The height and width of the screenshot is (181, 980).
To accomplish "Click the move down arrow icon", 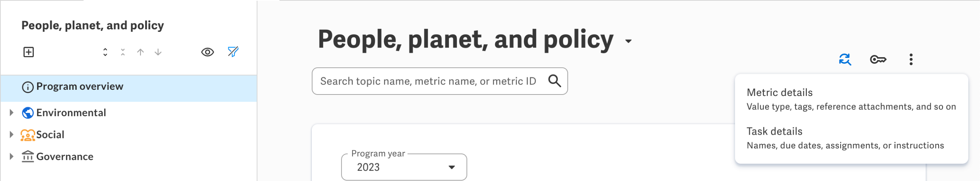I will point(158,52).
